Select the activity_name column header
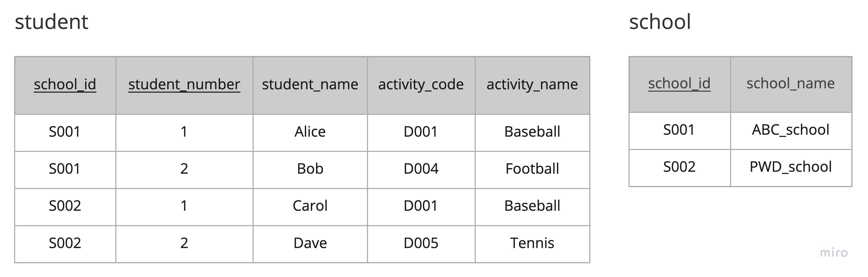The width and height of the screenshot is (868, 277). tap(532, 84)
